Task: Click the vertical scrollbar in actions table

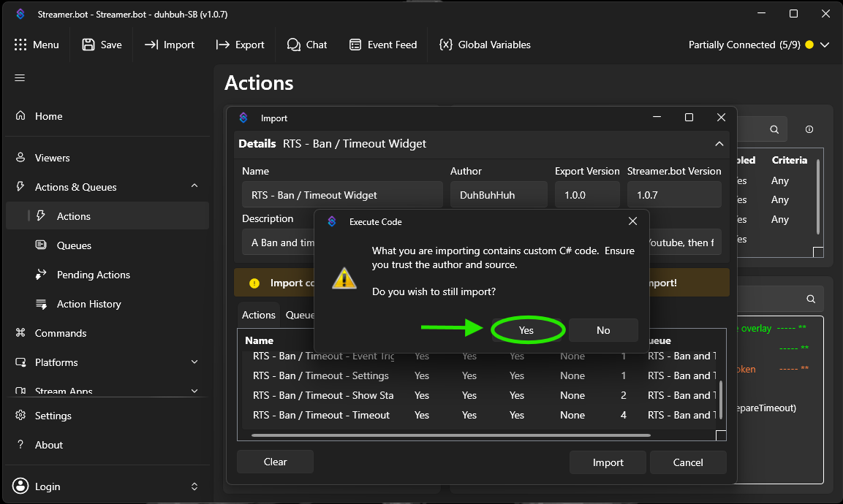Action: (x=720, y=400)
